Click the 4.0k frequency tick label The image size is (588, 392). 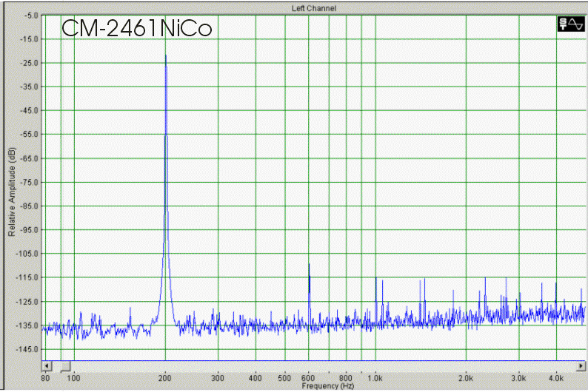click(556, 378)
